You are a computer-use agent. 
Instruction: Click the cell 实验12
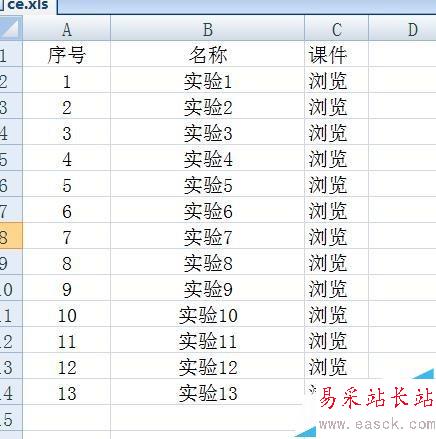(x=207, y=367)
